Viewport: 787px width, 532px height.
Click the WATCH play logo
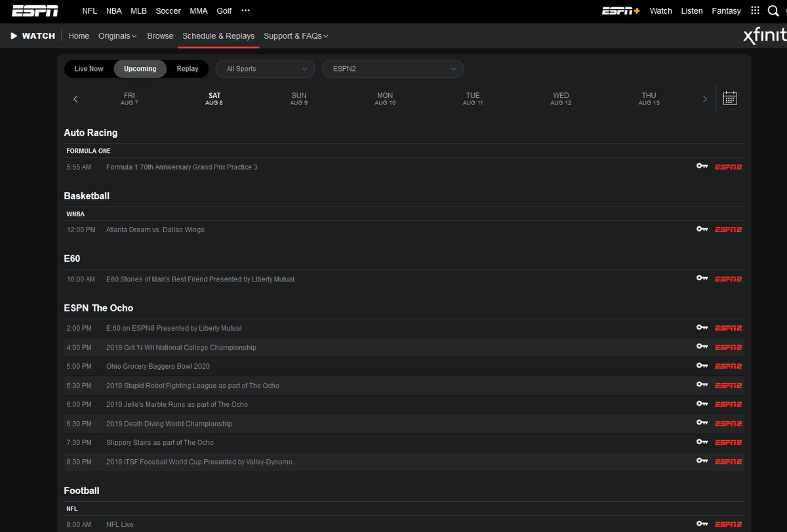coord(33,36)
